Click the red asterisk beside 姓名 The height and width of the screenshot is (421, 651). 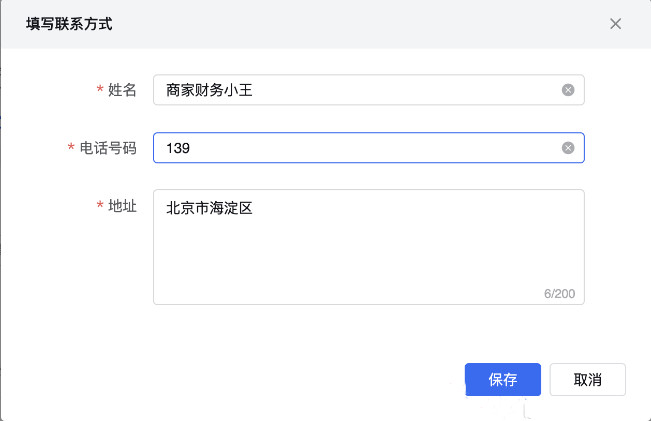100,91
